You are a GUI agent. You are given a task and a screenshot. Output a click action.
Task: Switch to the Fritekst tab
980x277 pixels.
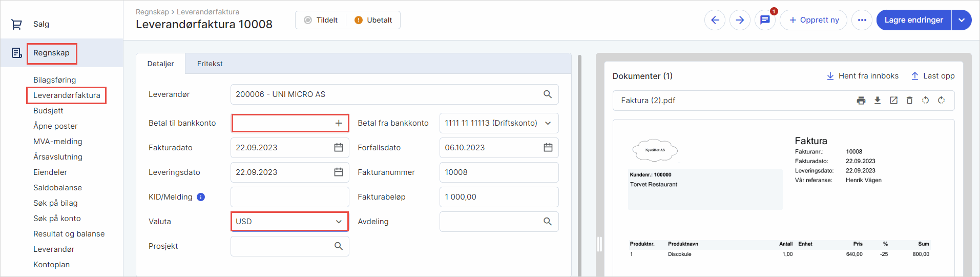tap(210, 64)
